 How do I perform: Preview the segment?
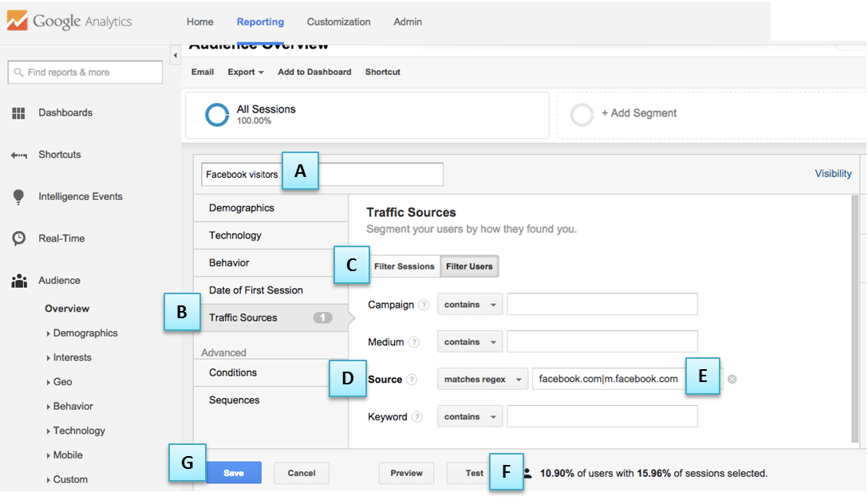406,473
